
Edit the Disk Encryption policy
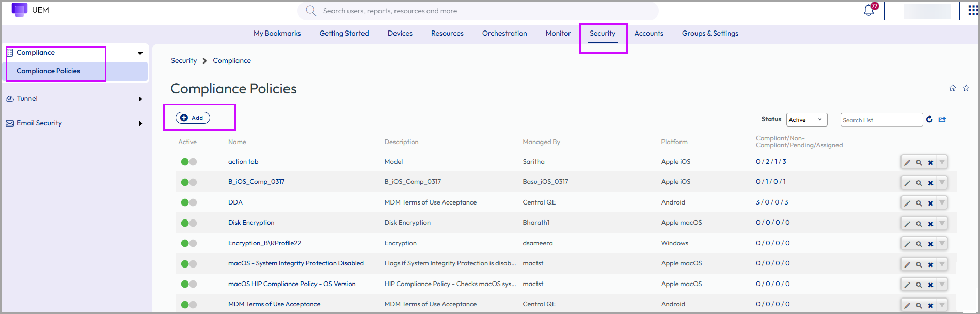point(907,224)
